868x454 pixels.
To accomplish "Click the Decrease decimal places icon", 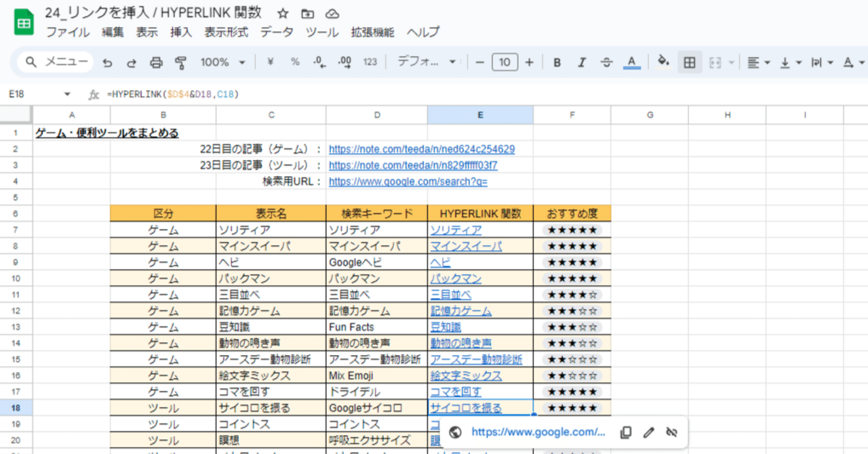I will [x=318, y=62].
